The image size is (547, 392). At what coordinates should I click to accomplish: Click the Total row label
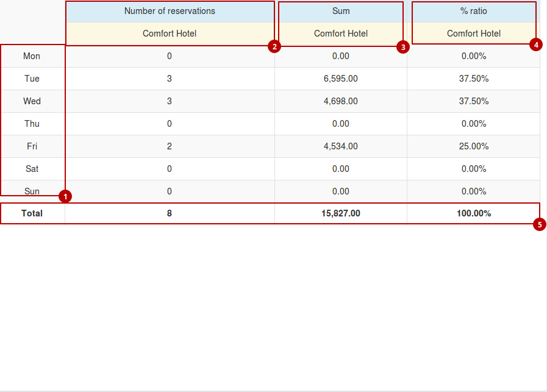coord(32,213)
